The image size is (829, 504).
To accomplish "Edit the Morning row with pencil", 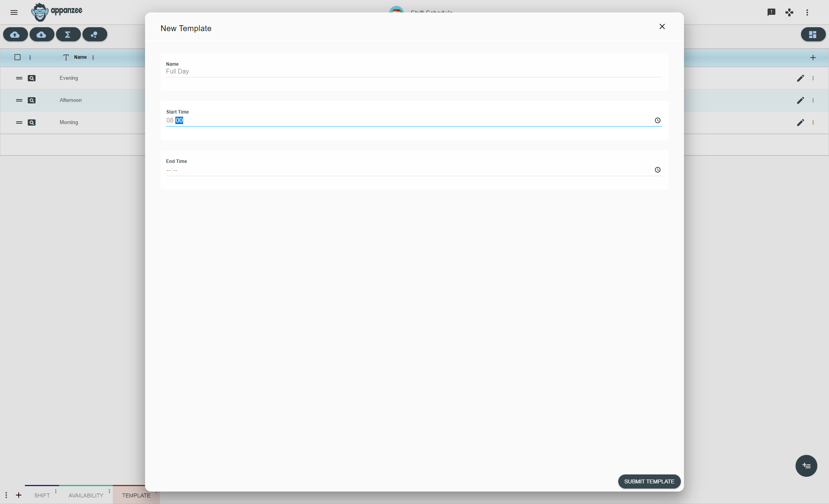I will [x=800, y=122].
